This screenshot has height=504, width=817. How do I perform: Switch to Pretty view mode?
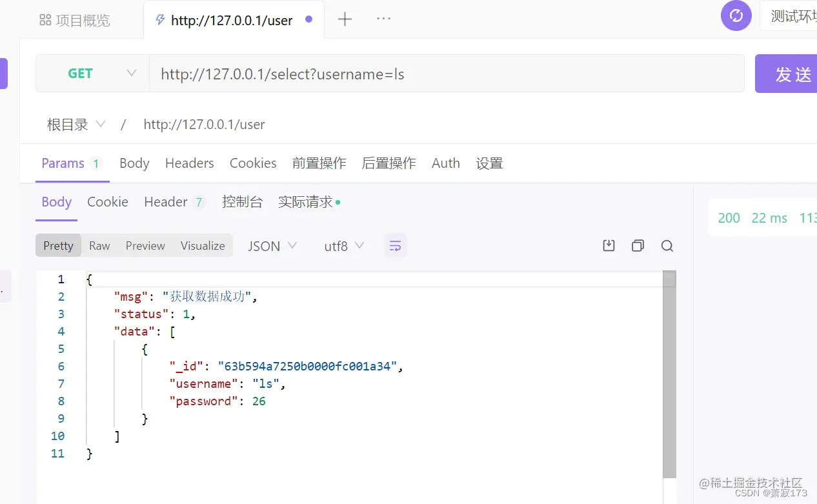tap(58, 246)
